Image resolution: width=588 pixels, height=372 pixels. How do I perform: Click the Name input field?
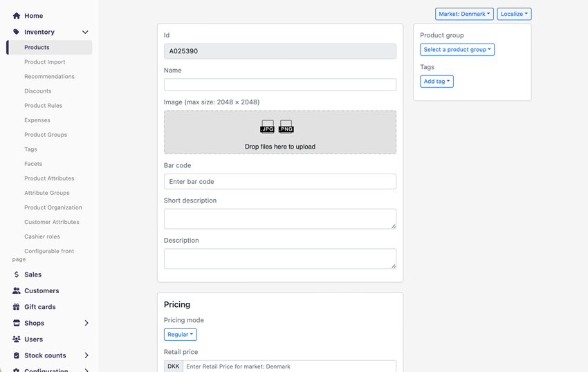pyautogui.click(x=280, y=84)
